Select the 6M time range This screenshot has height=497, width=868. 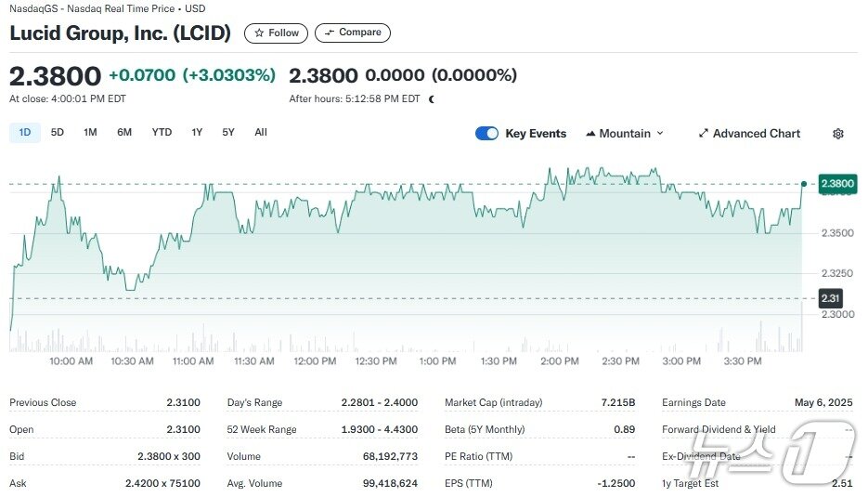[124, 133]
